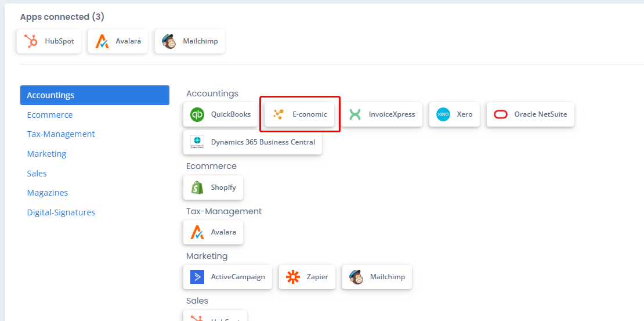
Task: Click the Mailchimp button under Marketing
Action: (x=377, y=277)
